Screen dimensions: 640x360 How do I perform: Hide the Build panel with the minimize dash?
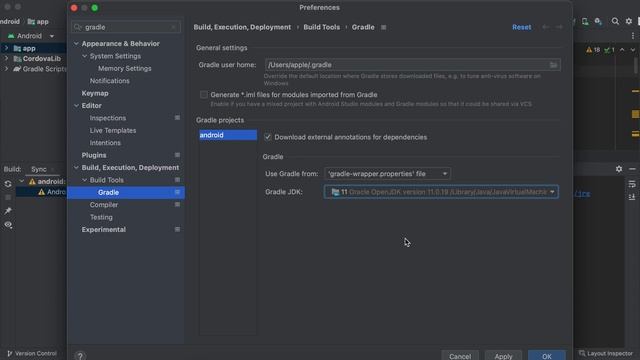632,169
